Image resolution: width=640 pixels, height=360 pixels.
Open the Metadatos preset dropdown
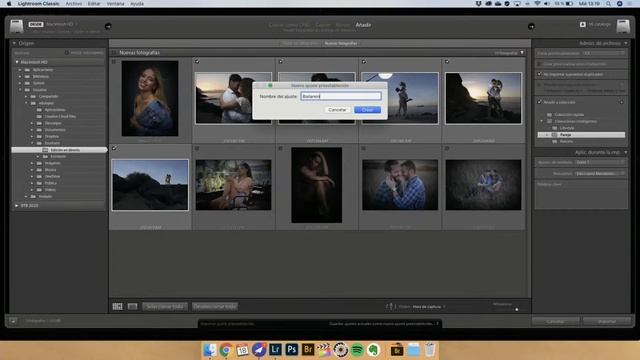600,173
